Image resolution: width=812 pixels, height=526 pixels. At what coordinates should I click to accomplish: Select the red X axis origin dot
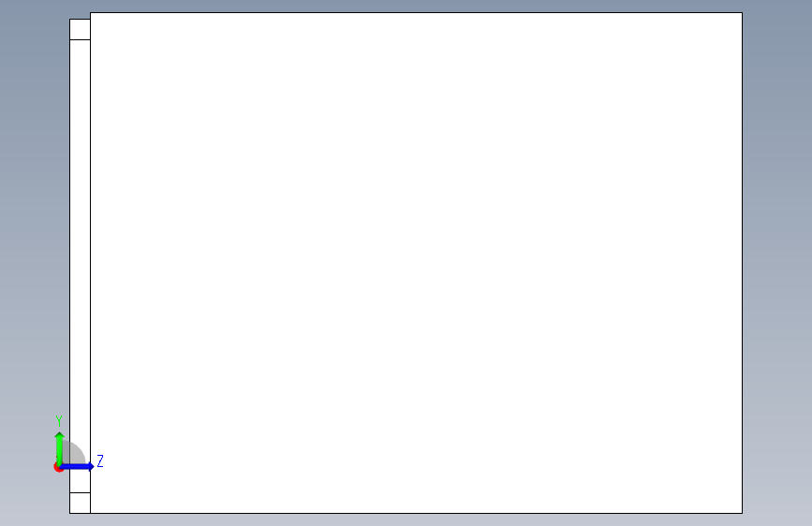click(x=57, y=467)
